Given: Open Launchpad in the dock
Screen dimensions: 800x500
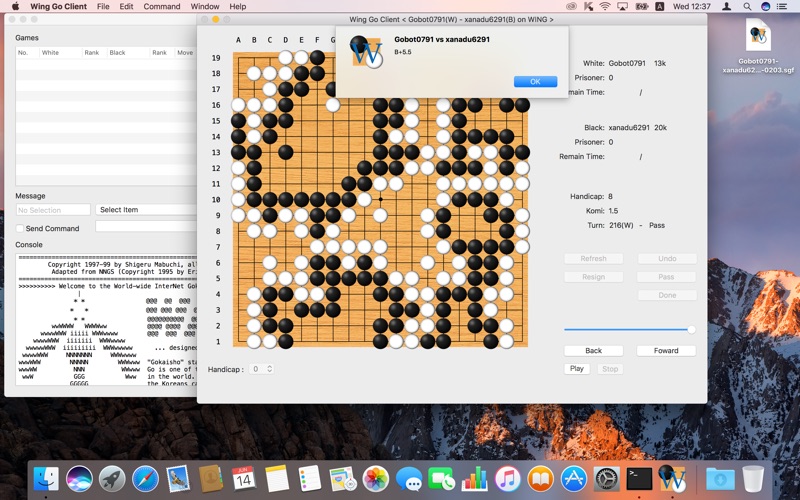Looking at the screenshot, I should (112, 479).
